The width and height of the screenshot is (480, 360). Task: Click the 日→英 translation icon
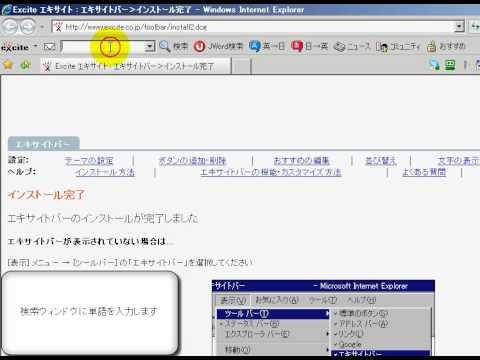tap(297, 46)
